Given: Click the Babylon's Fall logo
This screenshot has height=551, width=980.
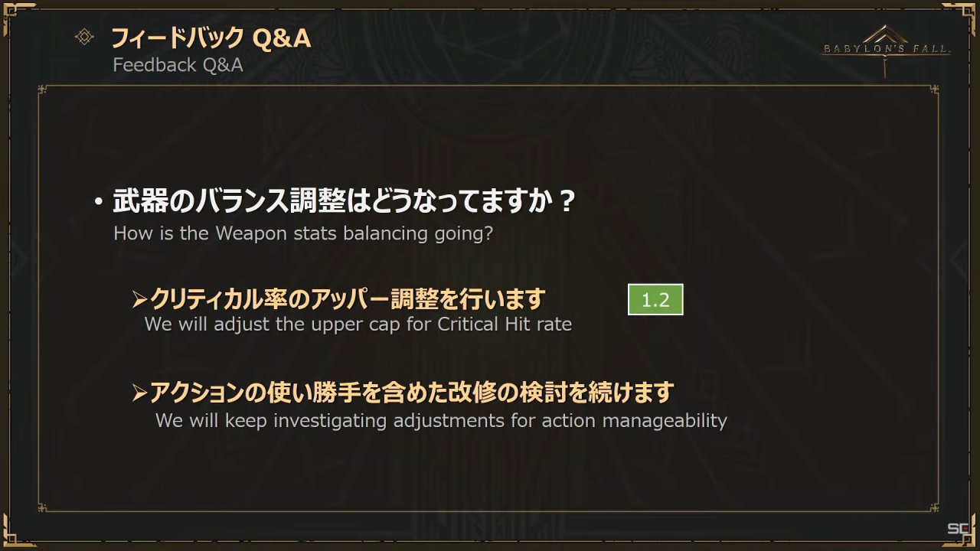Looking at the screenshot, I should pyautogui.click(x=886, y=48).
